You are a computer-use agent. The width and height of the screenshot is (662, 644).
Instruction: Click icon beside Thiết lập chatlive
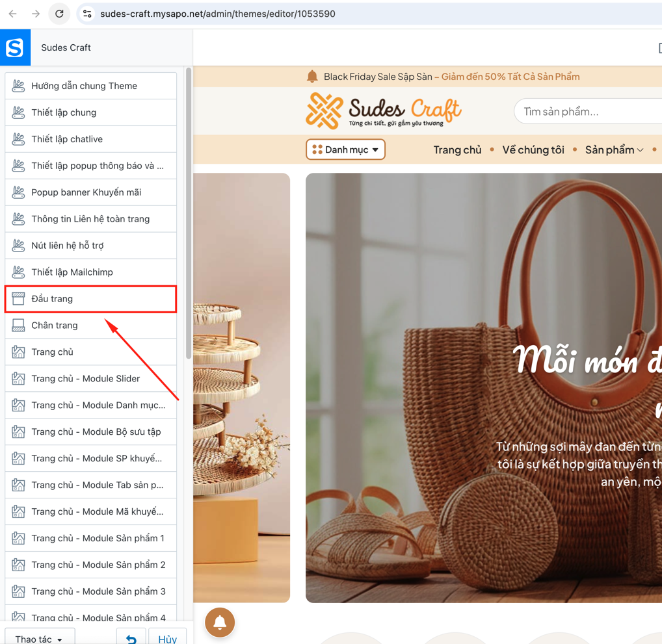click(18, 139)
